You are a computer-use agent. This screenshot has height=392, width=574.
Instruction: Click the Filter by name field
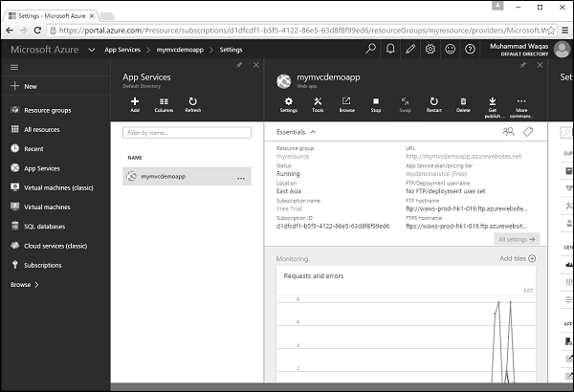pyautogui.click(x=187, y=133)
